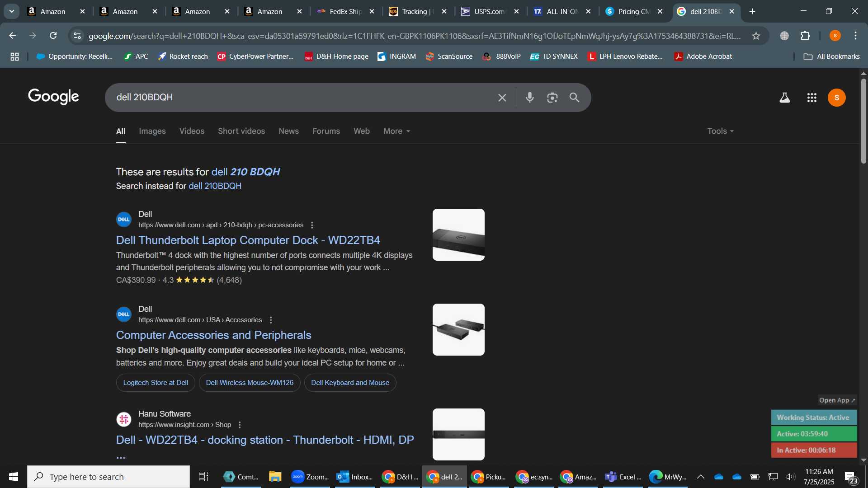Go back to previous page
The width and height of the screenshot is (868, 488).
click(x=13, y=36)
